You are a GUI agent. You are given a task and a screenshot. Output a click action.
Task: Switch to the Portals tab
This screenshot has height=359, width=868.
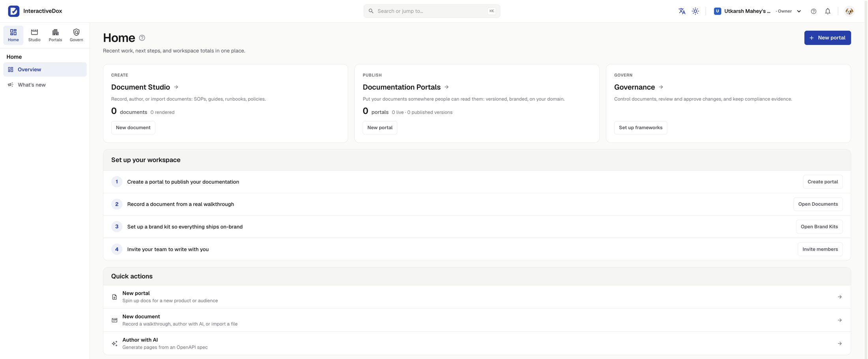[x=55, y=35]
